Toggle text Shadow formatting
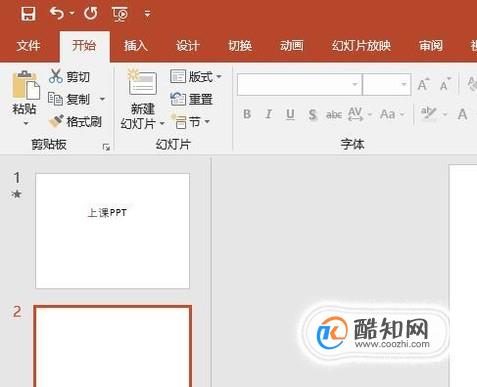The height and width of the screenshot is (387, 477). tap(312, 115)
